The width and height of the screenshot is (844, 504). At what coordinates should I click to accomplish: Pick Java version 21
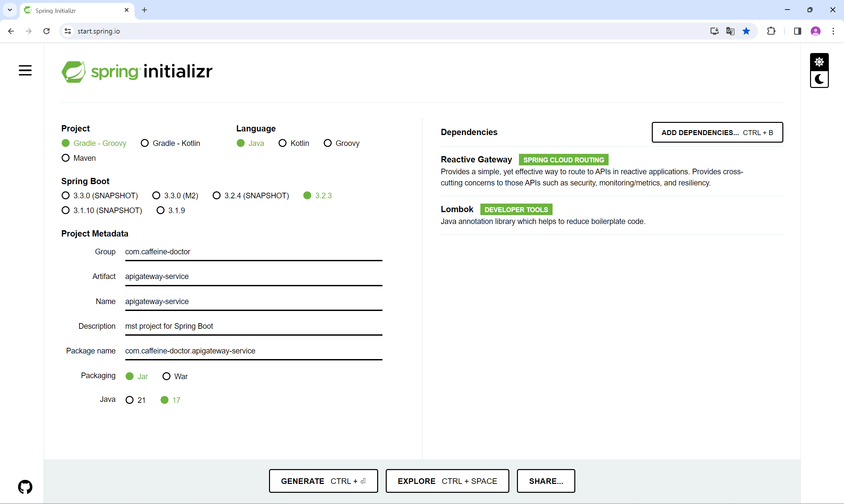point(130,400)
